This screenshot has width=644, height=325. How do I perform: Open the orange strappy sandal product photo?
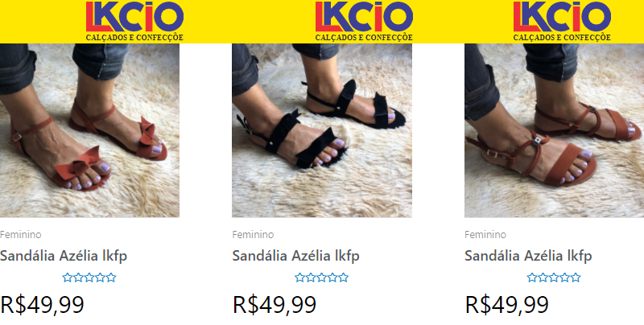point(554,130)
